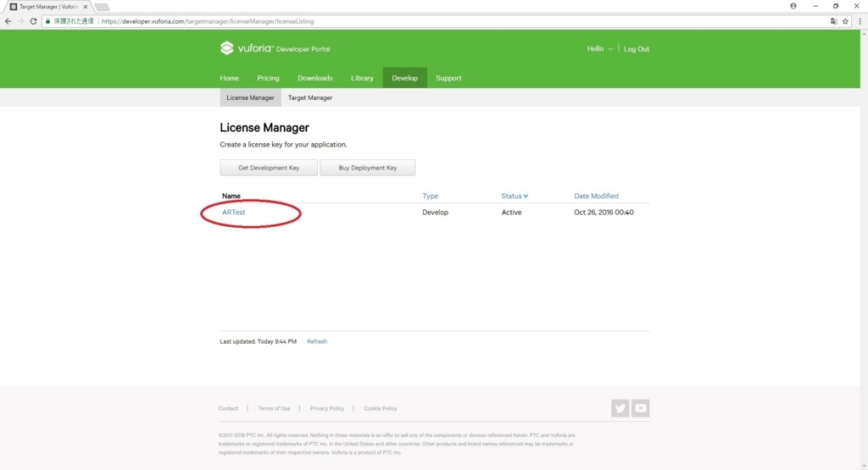Click the browser forward arrow
The image size is (868, 470).
point(20,21)
